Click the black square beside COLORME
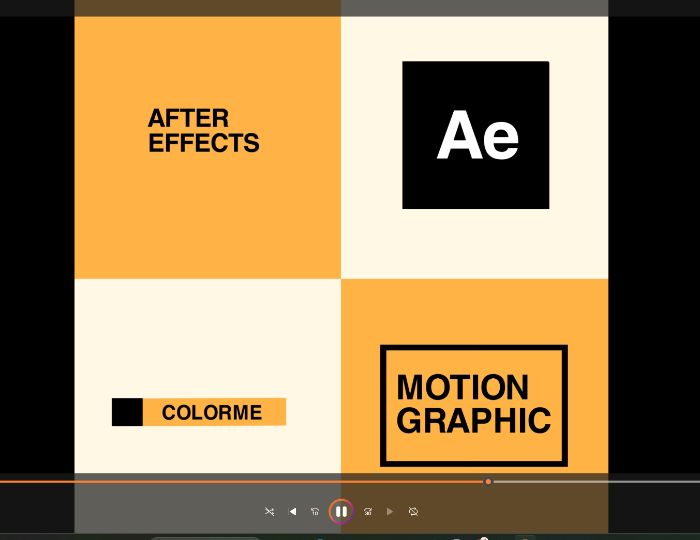Screen dimensions: 700x540 127,412
